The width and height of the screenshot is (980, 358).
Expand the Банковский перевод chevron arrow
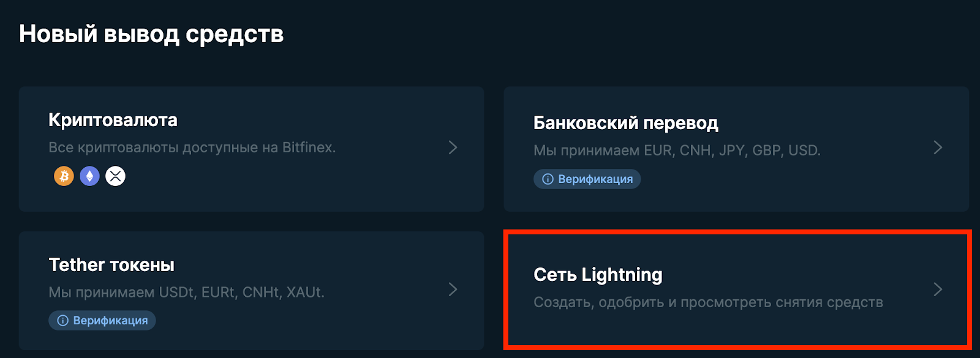tap(938, 147)
